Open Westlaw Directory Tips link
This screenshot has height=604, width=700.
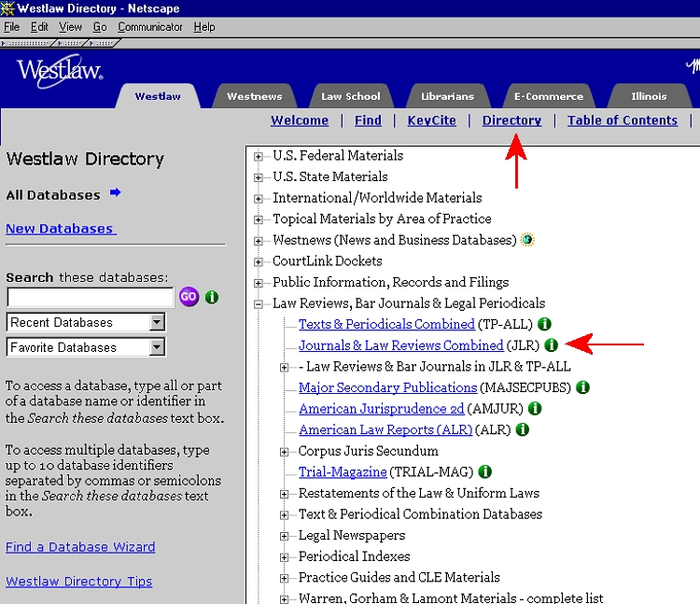(78, 582)
